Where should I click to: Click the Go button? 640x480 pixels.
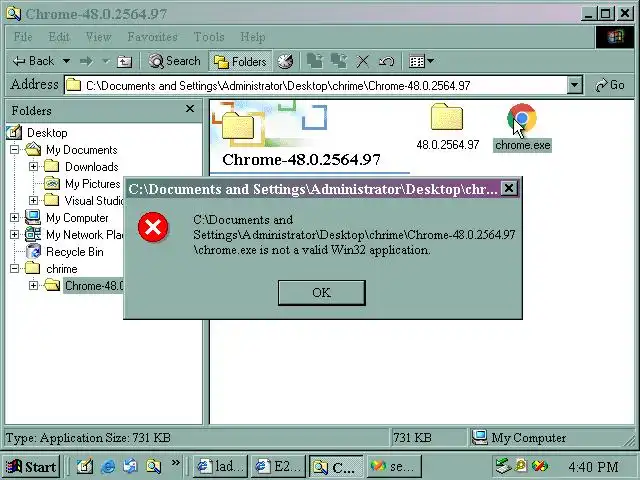610,85
